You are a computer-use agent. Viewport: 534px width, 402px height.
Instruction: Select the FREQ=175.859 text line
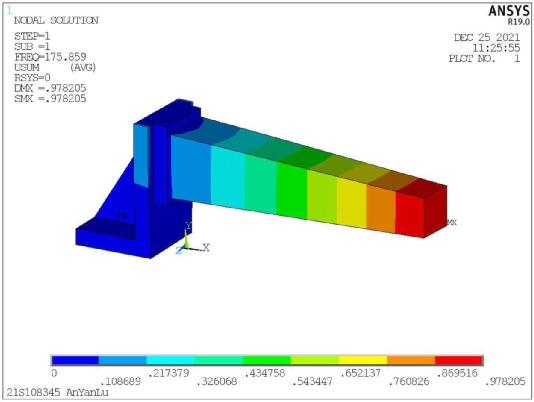[x=50, y=57]
